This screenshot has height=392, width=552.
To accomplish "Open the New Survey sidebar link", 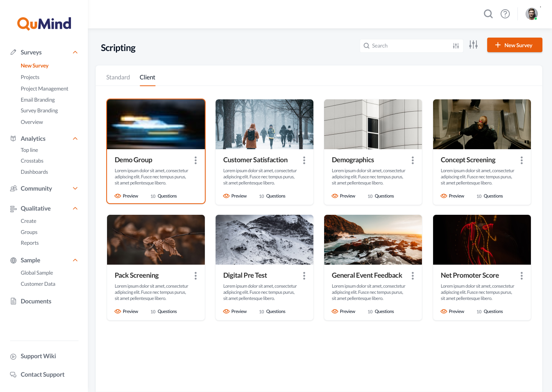I will pos(35,66).
